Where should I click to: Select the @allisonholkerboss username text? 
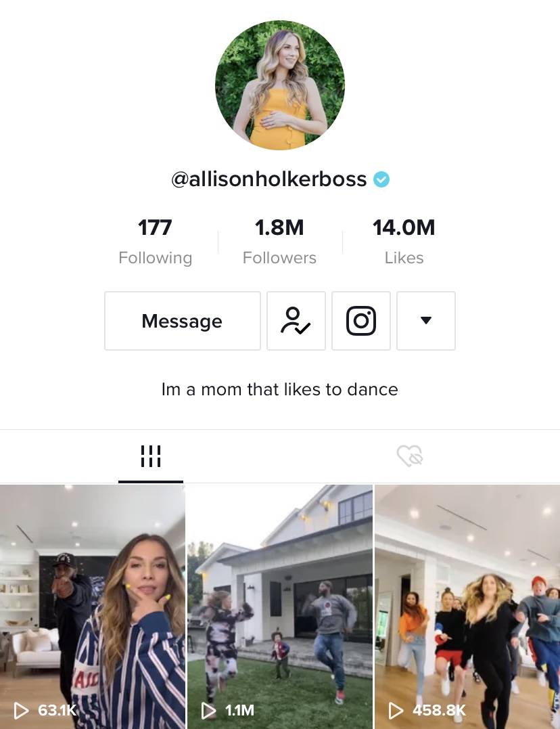pos(269,179)
